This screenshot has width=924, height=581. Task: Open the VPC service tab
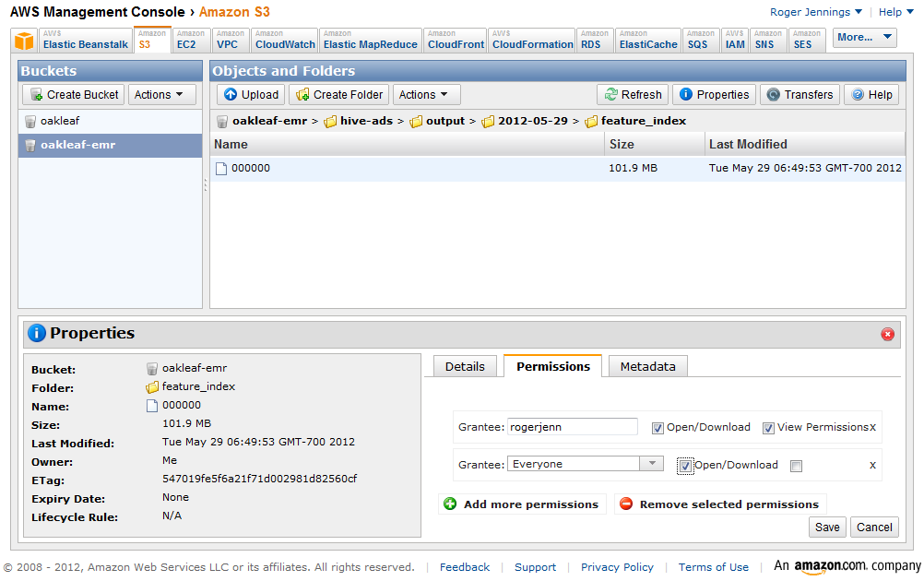tap(230, 40)
